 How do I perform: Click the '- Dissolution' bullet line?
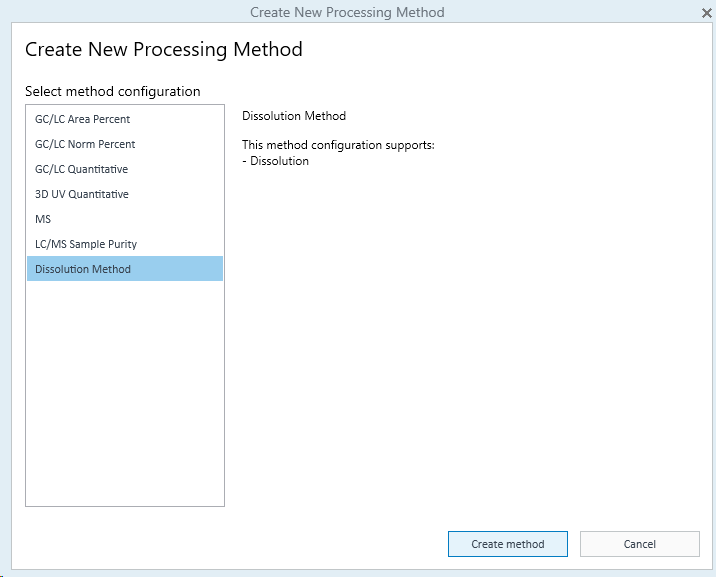(275, 161)
